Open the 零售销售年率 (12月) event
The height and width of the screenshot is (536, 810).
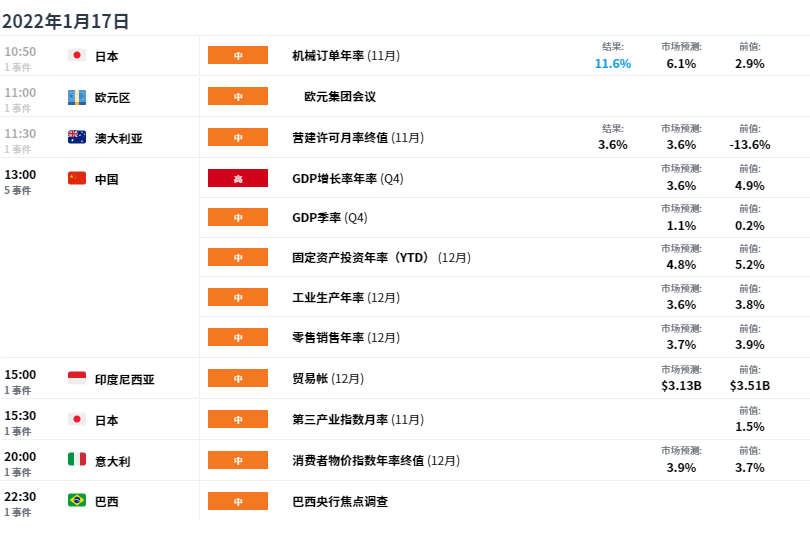[346, 338]
